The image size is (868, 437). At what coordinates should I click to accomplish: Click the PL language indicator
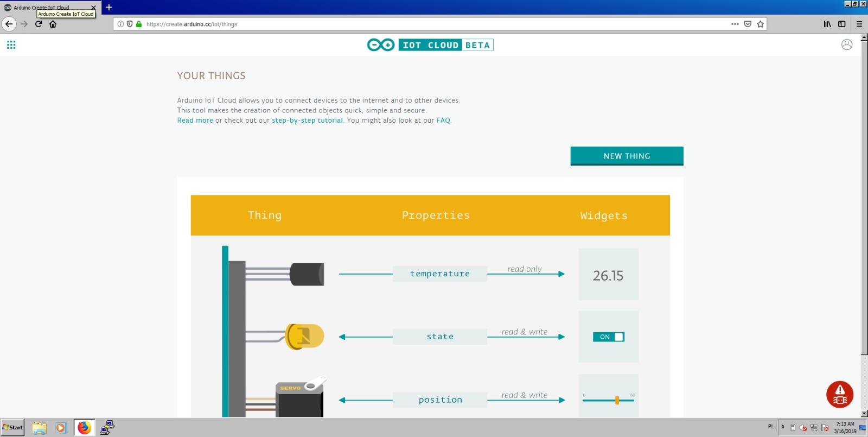point(771,427)
